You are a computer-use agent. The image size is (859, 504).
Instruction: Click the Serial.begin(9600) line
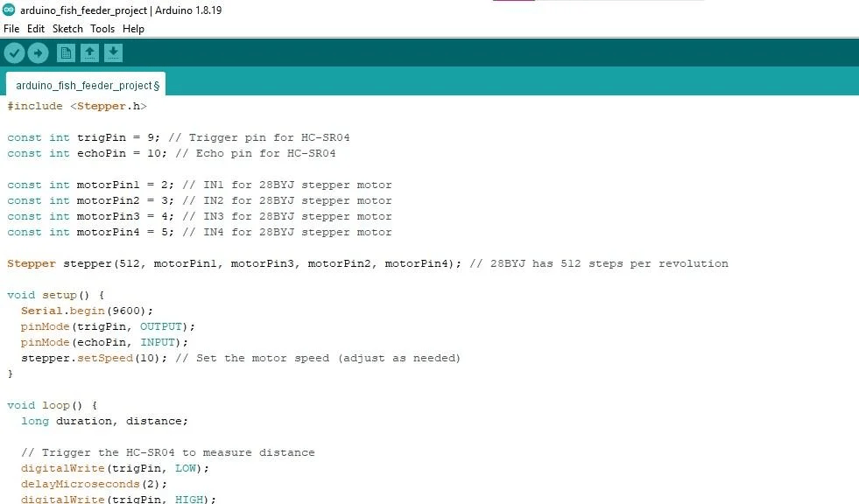[x=87, y=311]
